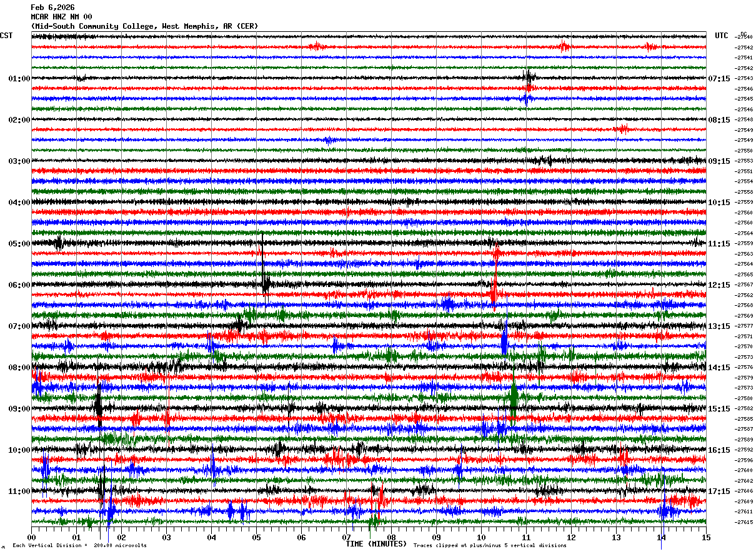Click the 07:15 UTC time label
The width and height of the screenshot is (756, 554).
719,79
